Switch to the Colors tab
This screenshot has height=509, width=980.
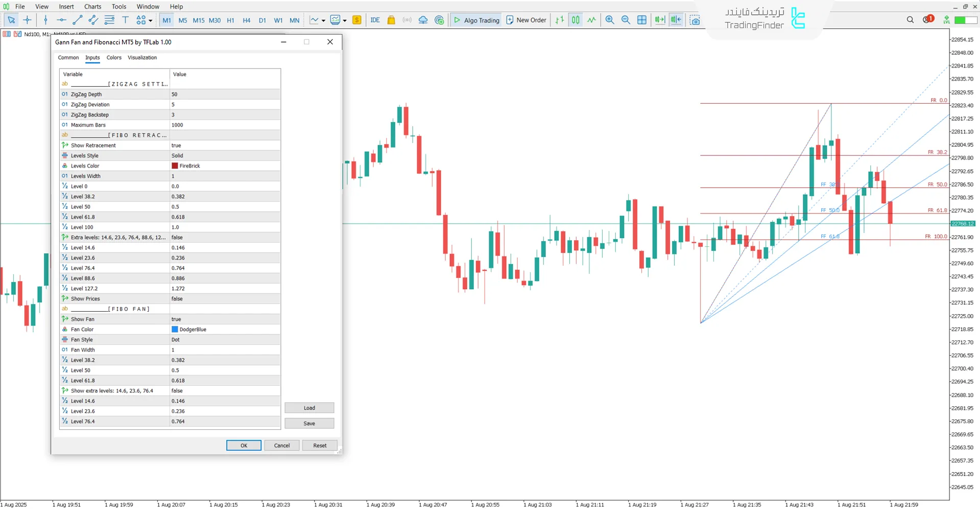(x=114, y=58)
